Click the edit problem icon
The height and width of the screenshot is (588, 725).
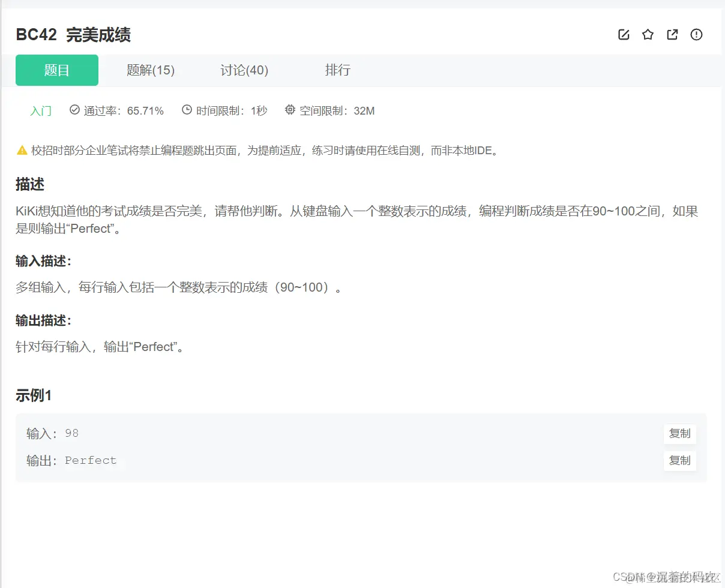624,35
